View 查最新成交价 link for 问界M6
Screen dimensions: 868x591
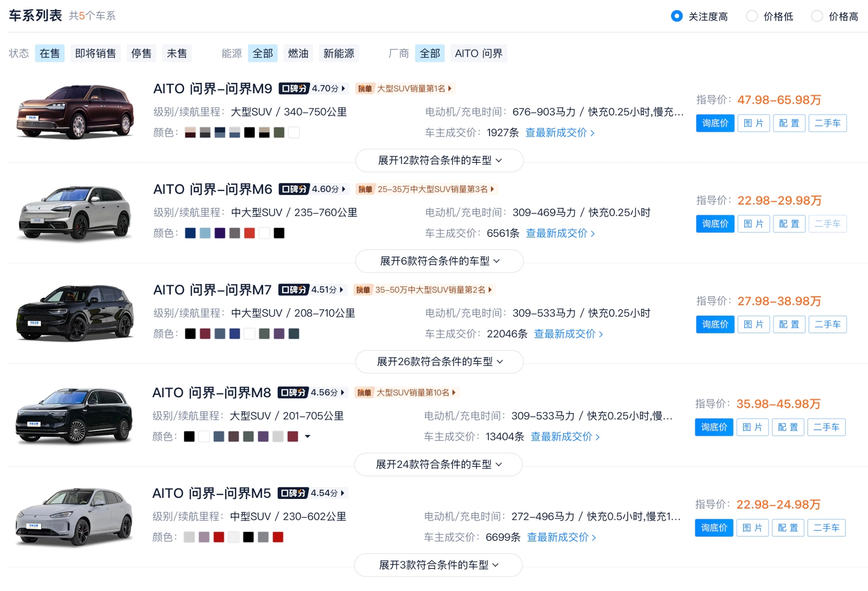coord(561,233)
